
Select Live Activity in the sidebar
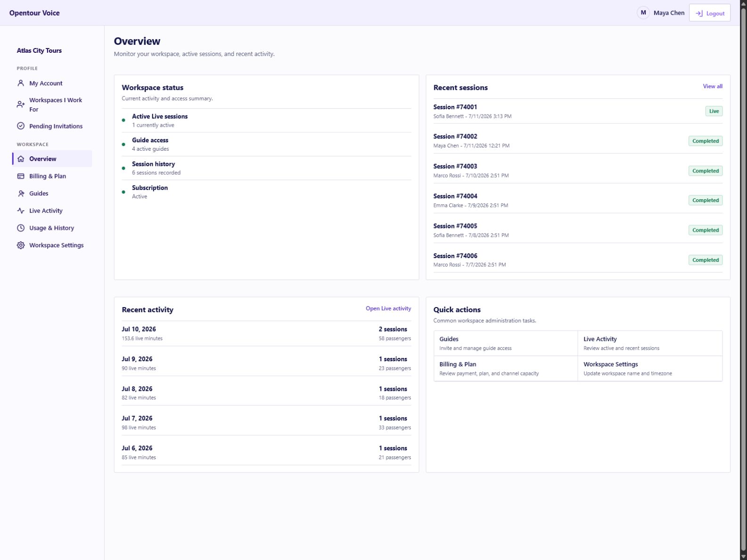point(52,211)
